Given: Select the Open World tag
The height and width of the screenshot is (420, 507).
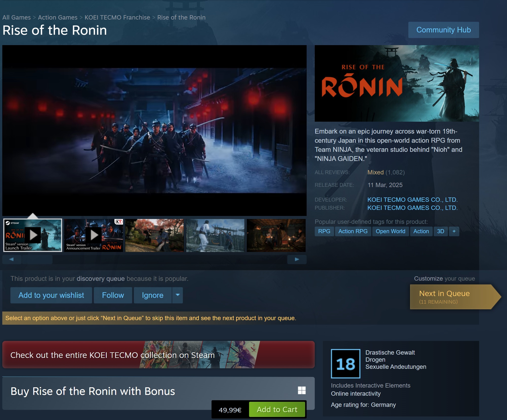Looking at the screenshot, I should [390, 231].
